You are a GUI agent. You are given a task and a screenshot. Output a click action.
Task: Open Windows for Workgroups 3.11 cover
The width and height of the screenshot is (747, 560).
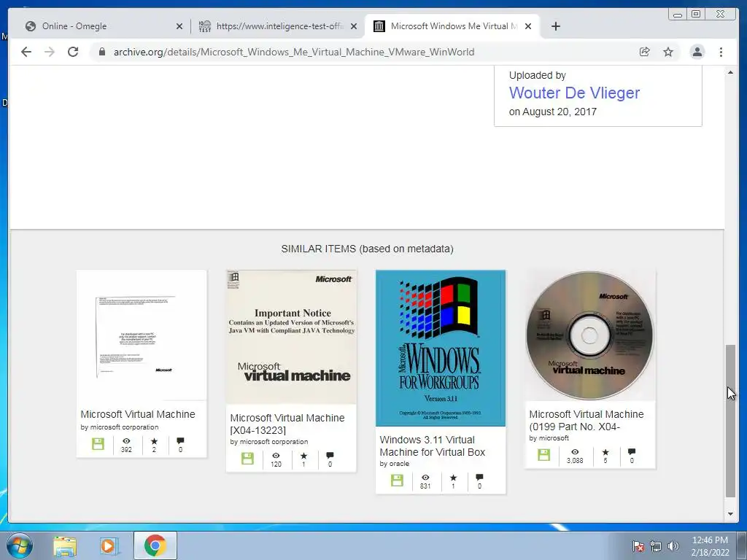[441, 348]
